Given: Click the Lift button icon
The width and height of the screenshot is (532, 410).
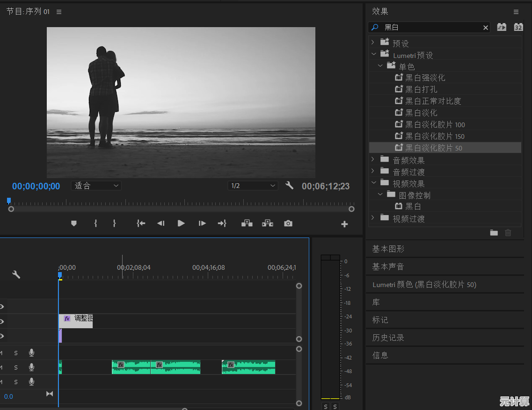Looking at the screenshot, I should pos(247,223).
